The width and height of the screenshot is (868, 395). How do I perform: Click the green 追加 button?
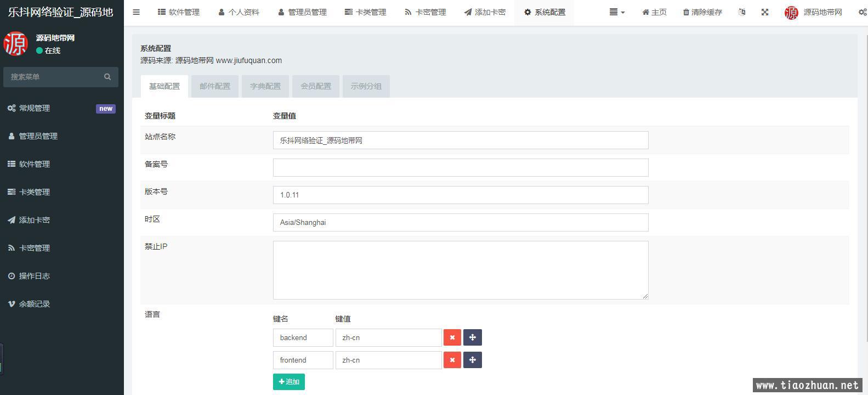(289, 382)
